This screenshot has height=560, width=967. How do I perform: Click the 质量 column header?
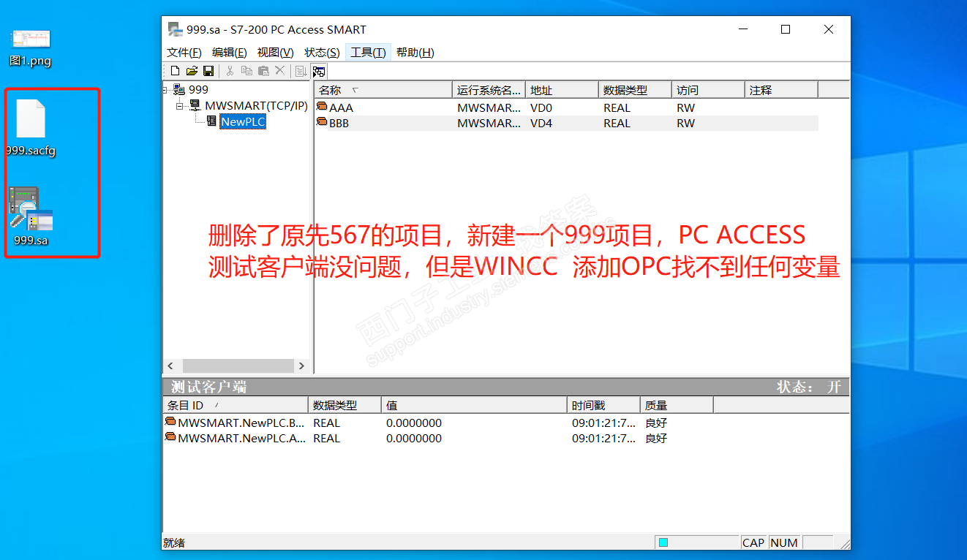[677, 405]
